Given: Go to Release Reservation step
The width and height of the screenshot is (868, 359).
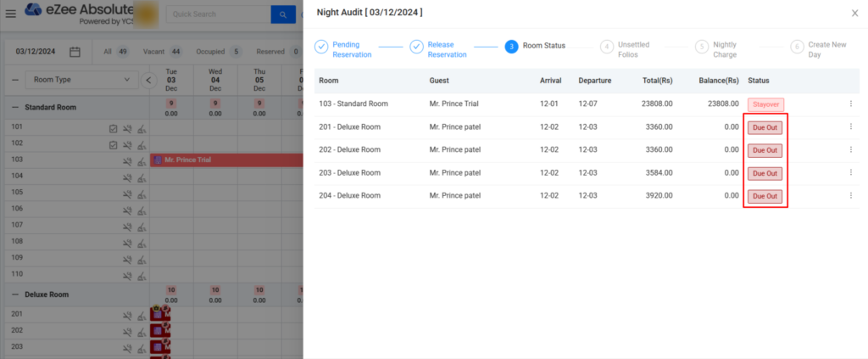Looking at the screenshot, I should 416,47.
